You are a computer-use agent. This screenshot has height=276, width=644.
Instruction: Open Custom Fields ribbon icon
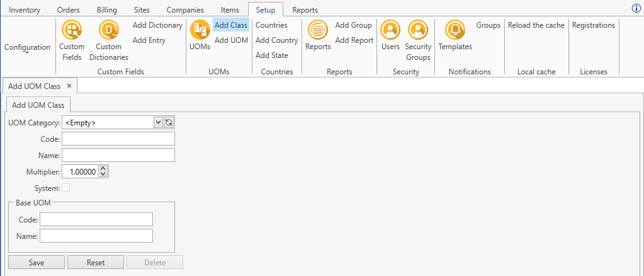[x=72, y=41]
